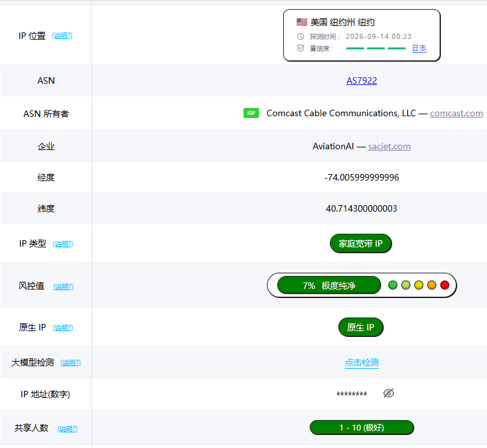Image resolution: width=487 pixels, height=448 pixels.
Task: Click the location text 美国 纽约州 纽约
Action: pyautogui.click(x=342, y=22)
